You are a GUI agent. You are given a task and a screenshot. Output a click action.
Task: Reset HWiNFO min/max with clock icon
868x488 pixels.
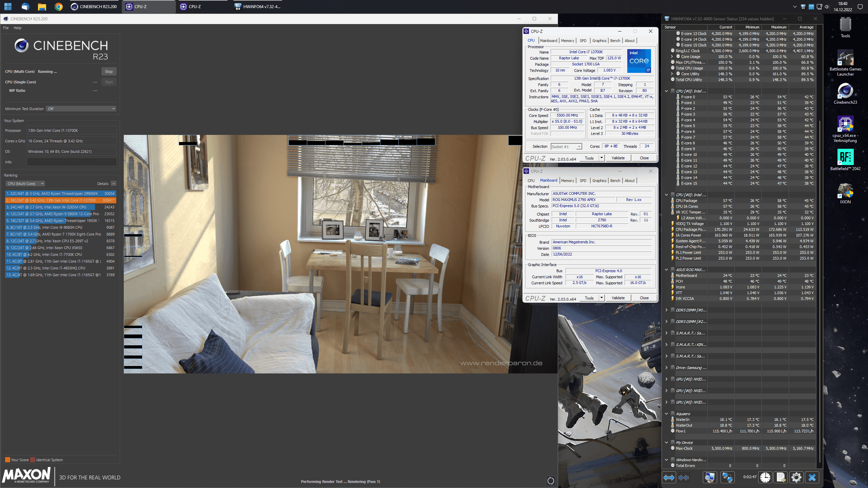point(765,477)
